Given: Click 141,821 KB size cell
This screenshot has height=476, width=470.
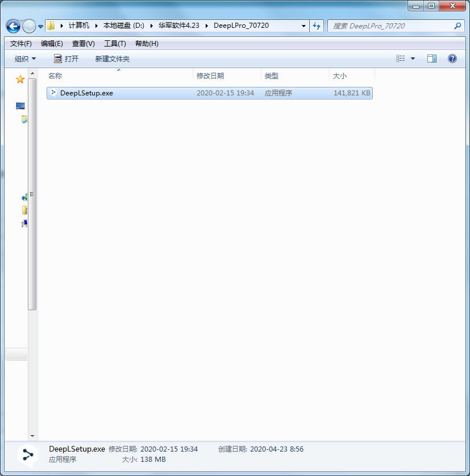Looking at the screenshot, I should (x=352, y=93).
